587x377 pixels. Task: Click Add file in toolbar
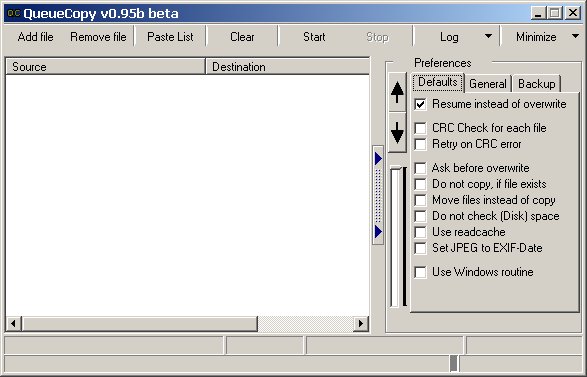pos(36,37)
